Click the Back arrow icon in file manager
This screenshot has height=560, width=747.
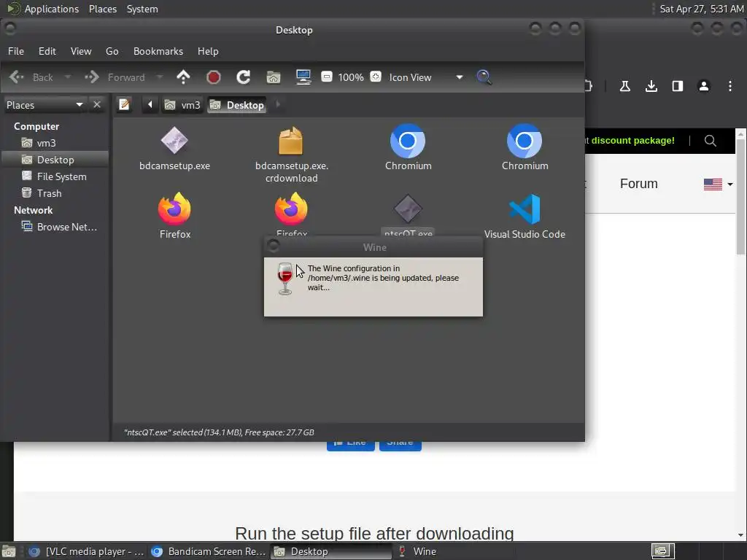(17, 77)
